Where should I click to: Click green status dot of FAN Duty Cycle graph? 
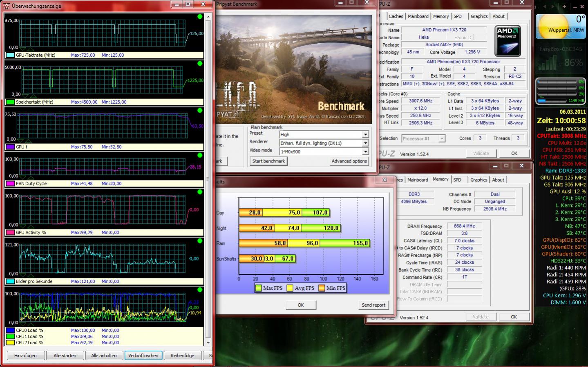200,155
